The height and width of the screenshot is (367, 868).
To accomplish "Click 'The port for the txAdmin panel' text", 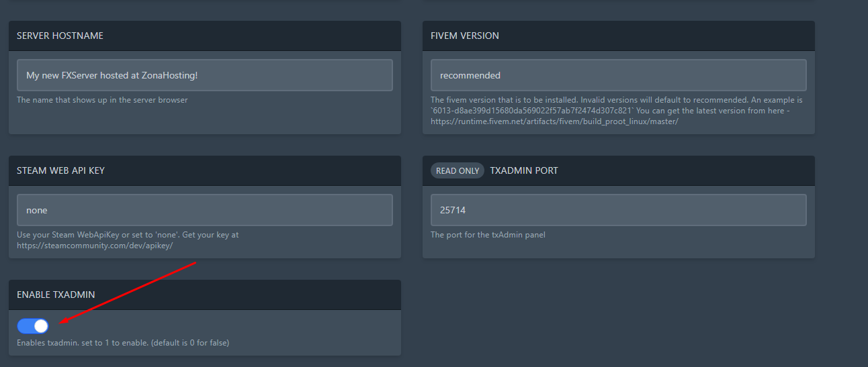I will pyautogui.click(x=488, y=235).
